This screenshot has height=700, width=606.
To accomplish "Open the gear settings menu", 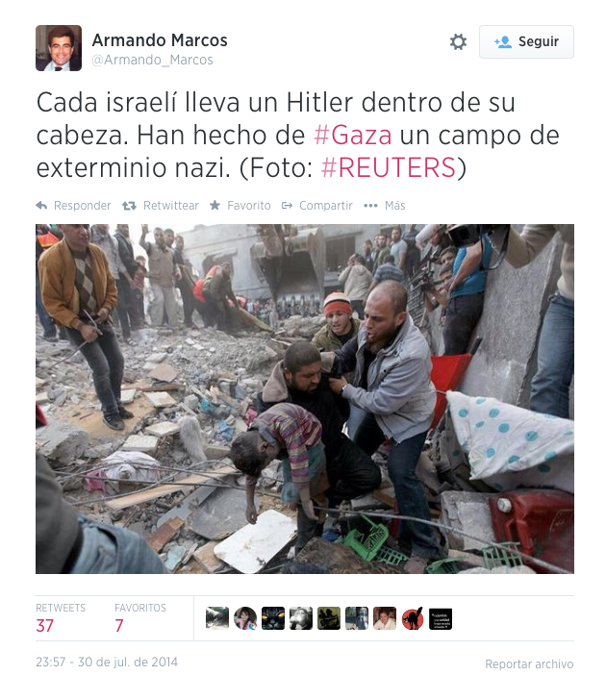I will coord(458,41).
